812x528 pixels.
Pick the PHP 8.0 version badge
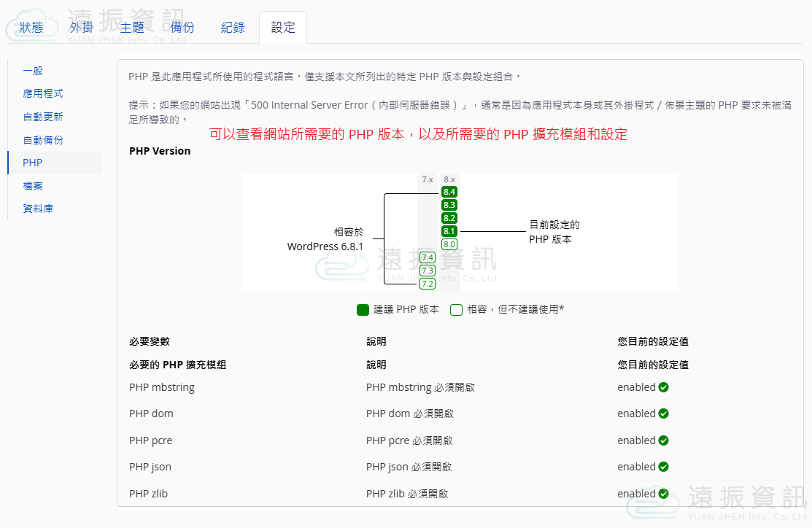click(449, 244)
